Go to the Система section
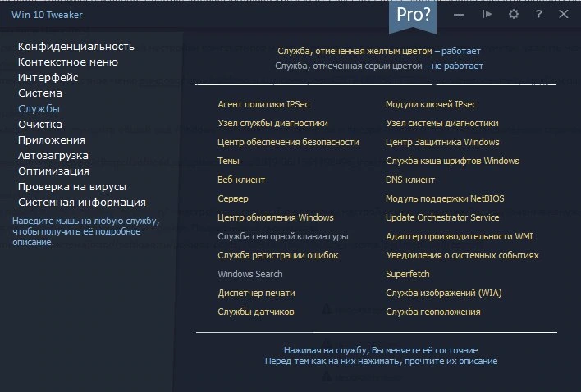 (x=40, y=93)
